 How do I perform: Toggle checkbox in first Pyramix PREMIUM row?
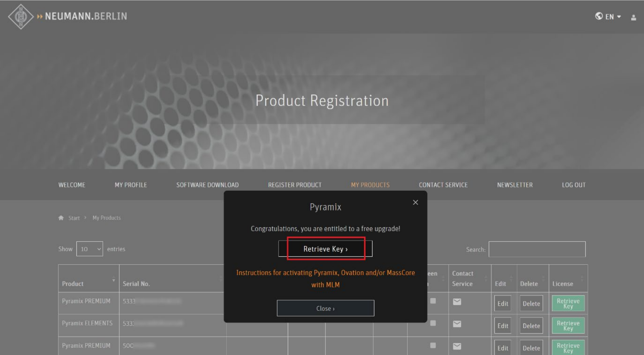433,301
